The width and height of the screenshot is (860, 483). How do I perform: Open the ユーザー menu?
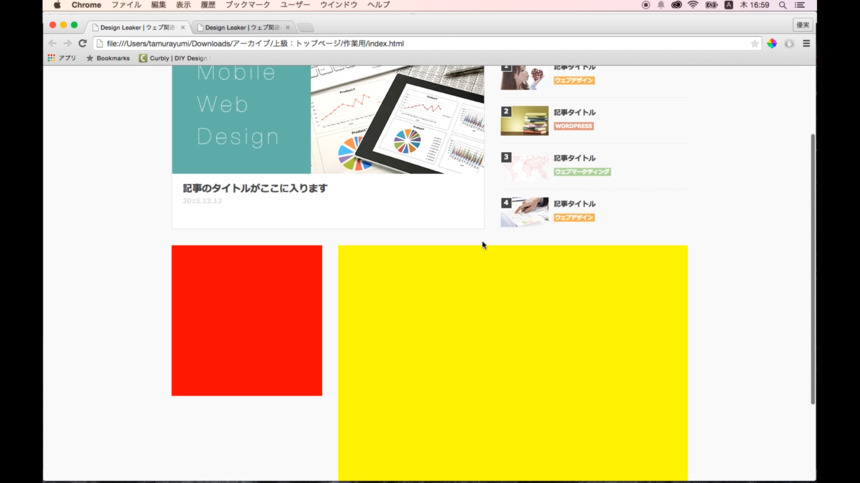click(x=295, y=5)
